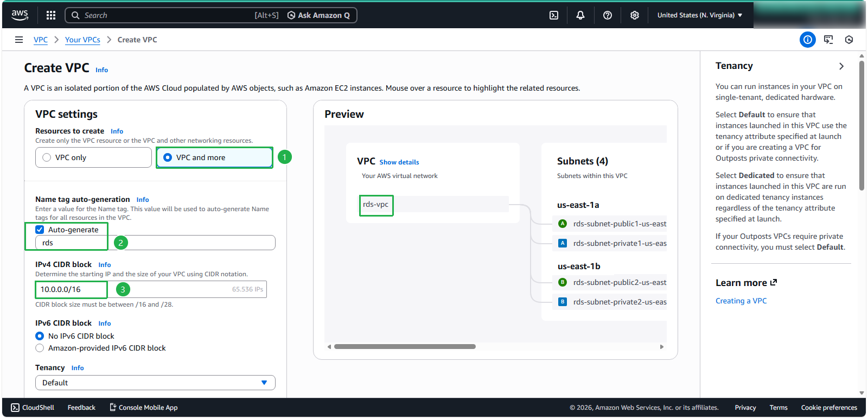The height and width of the screenshot is (419, 868).
Task: Click the private subnet B icon in us-east-1b
Action: point(563,302)
